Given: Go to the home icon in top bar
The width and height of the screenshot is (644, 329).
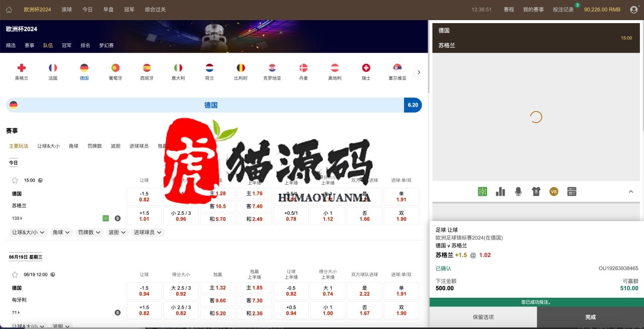Looking at the screenshot, I should pos(9,10).
